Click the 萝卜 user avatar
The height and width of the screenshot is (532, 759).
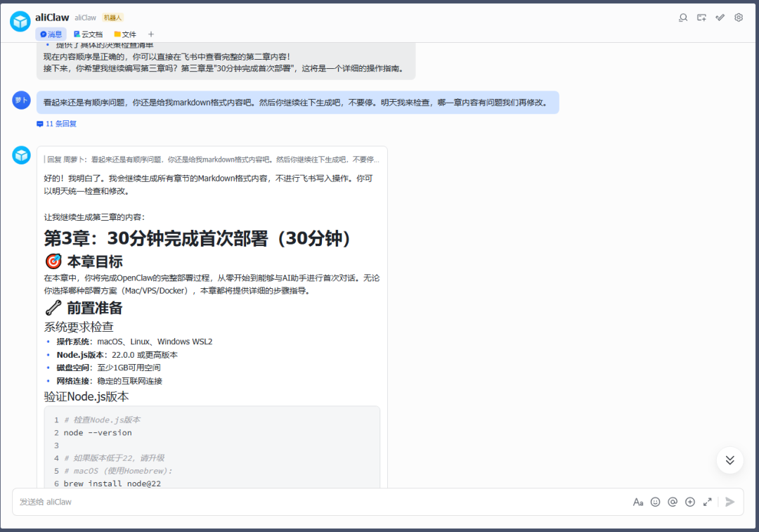pos(21,100)
